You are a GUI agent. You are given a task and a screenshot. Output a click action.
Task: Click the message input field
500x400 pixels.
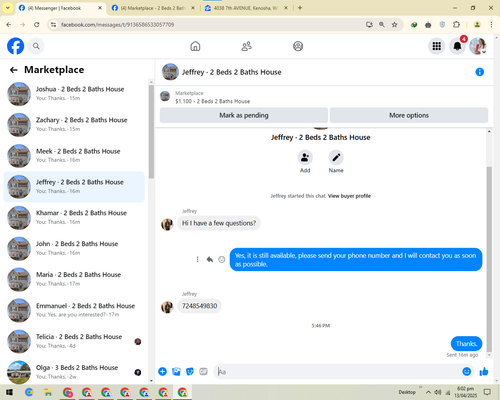[338, 371]
